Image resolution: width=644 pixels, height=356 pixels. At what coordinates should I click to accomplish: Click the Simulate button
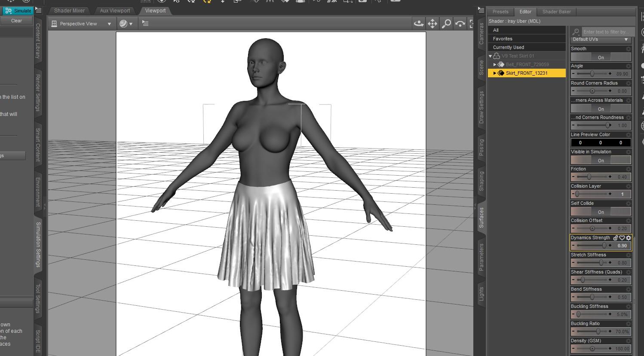18,11
